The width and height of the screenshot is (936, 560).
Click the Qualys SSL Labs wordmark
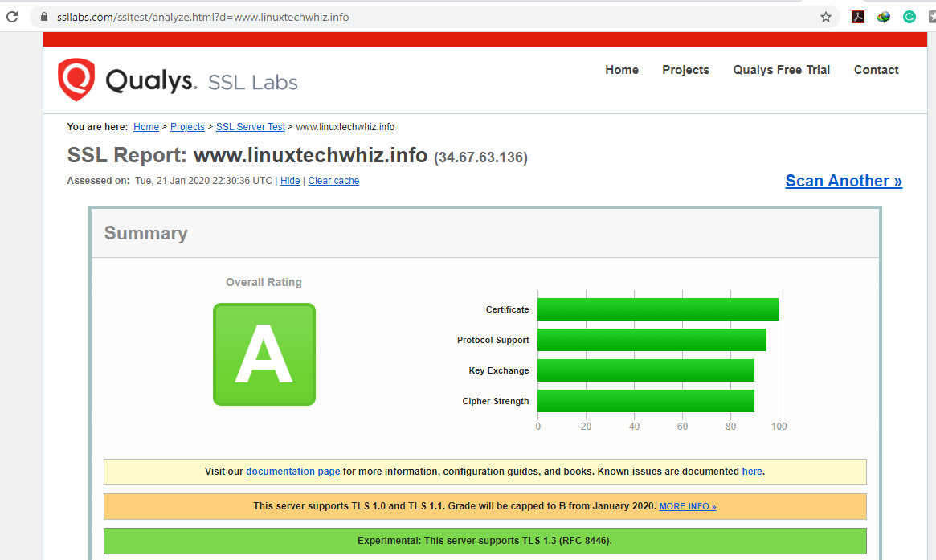[201, 80]
